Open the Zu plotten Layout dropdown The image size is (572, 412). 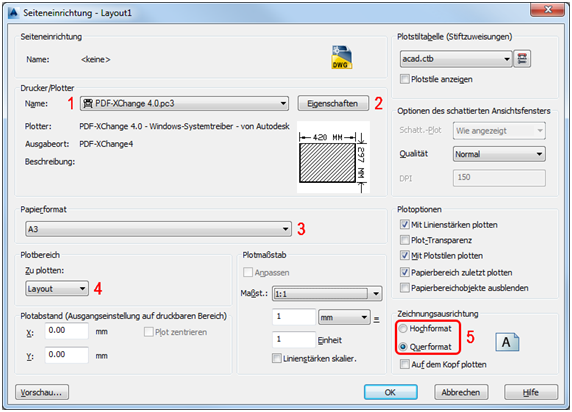click(57, 289)
